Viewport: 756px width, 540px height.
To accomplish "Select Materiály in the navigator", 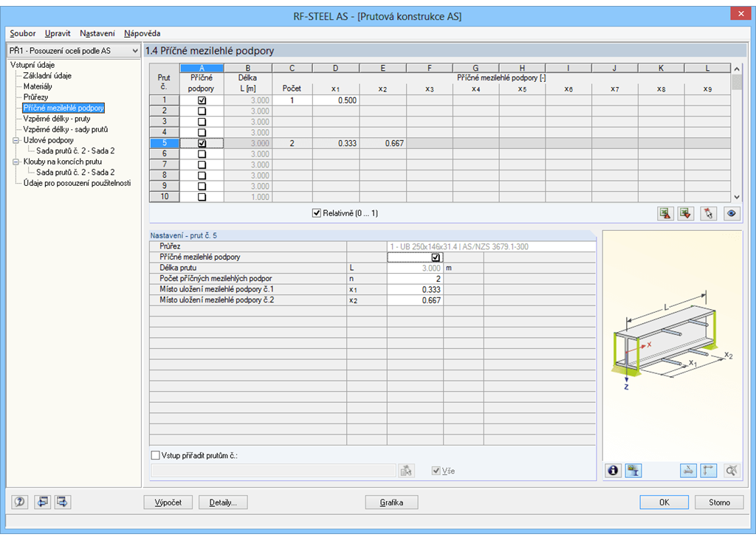I will coord(38,86).
